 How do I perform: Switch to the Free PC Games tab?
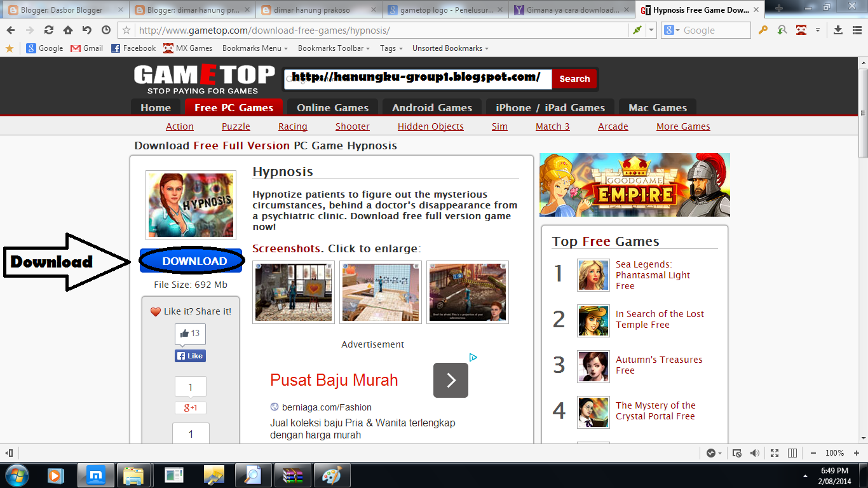[x=233, y=107]
